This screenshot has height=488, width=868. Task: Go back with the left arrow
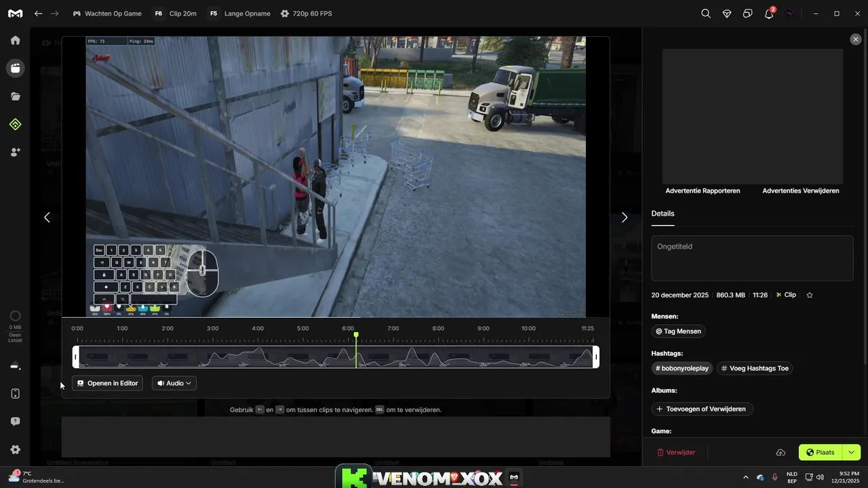point(38,14)
